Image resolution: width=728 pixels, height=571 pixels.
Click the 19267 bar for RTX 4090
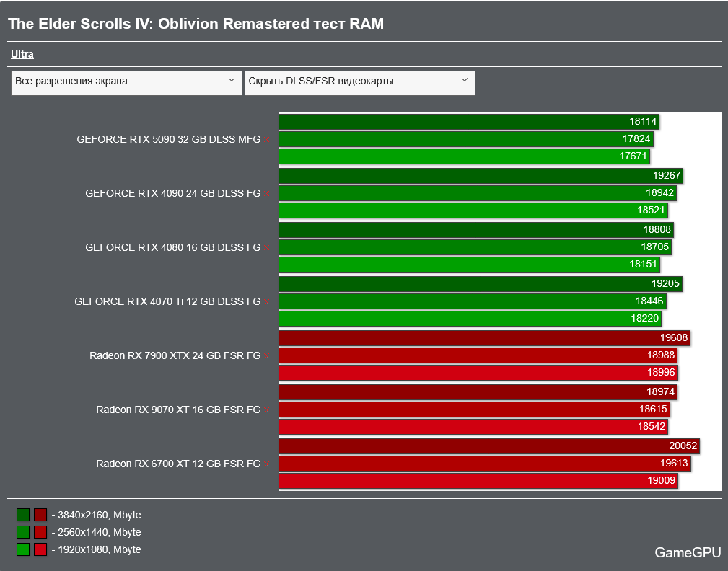480,175
